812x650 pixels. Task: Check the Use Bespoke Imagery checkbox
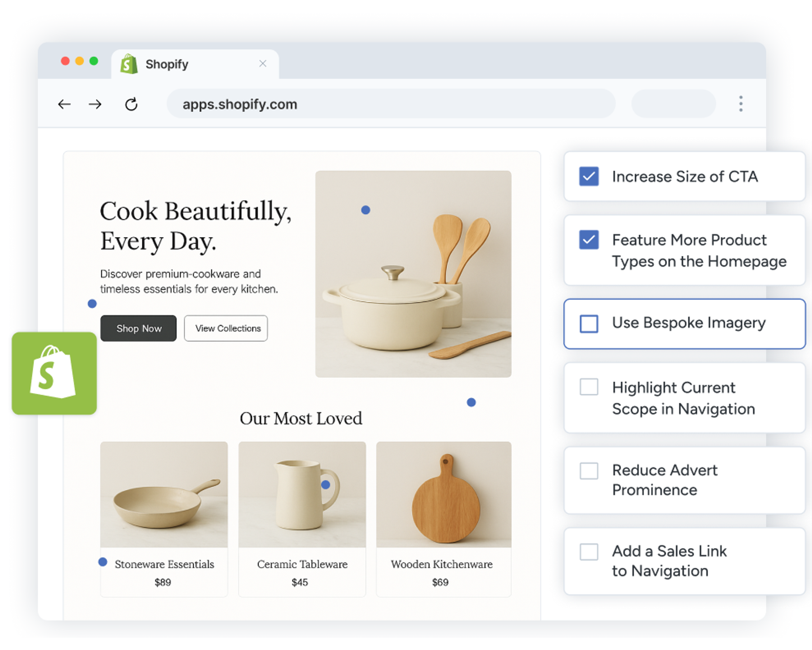point(589,324)
